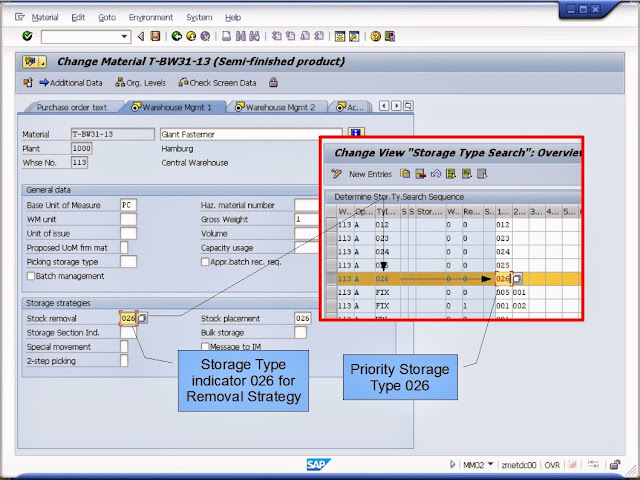Click the SAP command menu icon left of Material
Image resolution: width=640 pixels, height=480 pixels.
(x=20, y=17)
